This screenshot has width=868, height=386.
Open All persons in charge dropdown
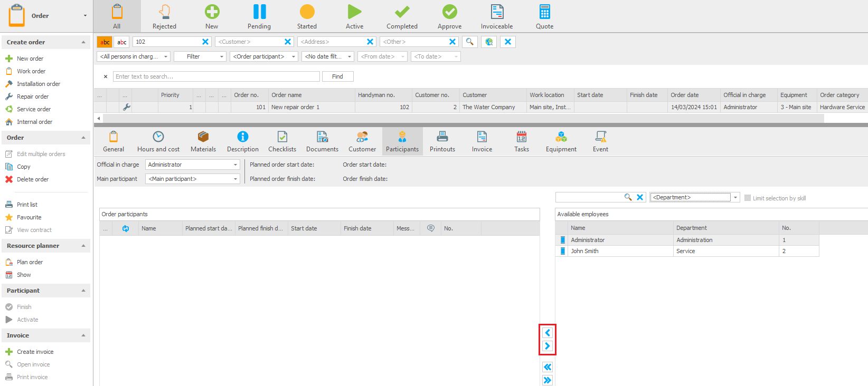tap(134, 56)
